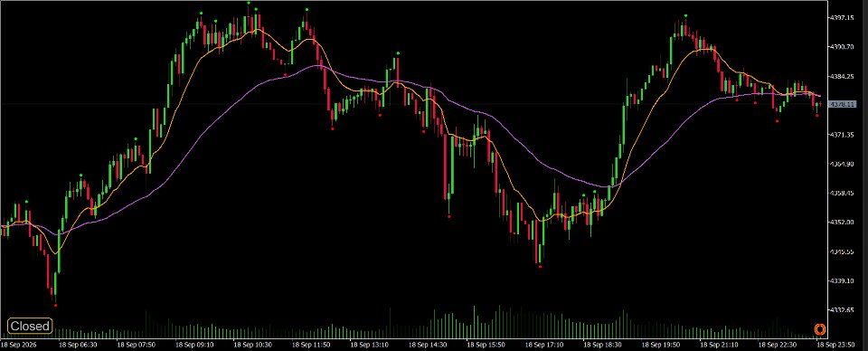Click the 4384.25 price axis label
The image size is (868, 351).
(842, 76)
